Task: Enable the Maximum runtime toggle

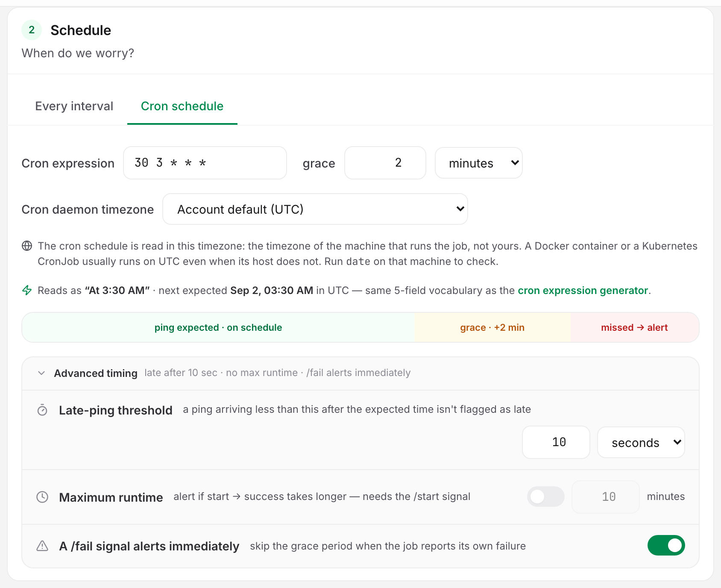Action: click(545, 497)
